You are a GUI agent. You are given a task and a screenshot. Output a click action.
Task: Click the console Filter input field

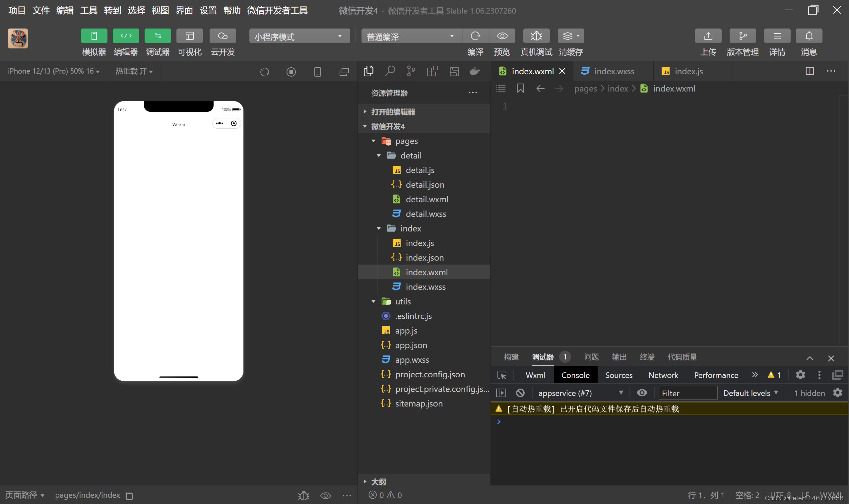pos(687,393)
